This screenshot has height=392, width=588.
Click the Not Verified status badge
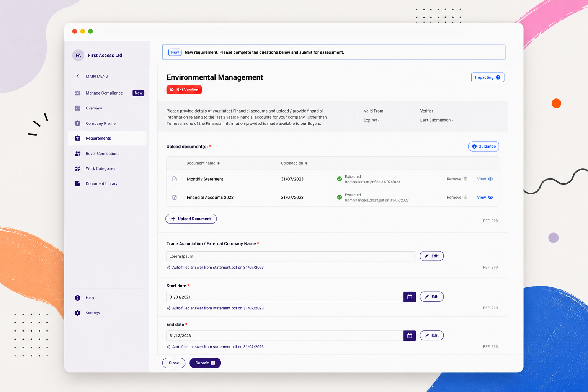pyautogui.click(x=184, y=90)
